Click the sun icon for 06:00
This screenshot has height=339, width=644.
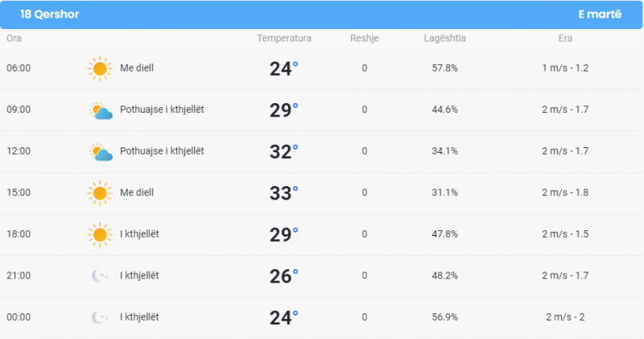(x=100, y=68)
